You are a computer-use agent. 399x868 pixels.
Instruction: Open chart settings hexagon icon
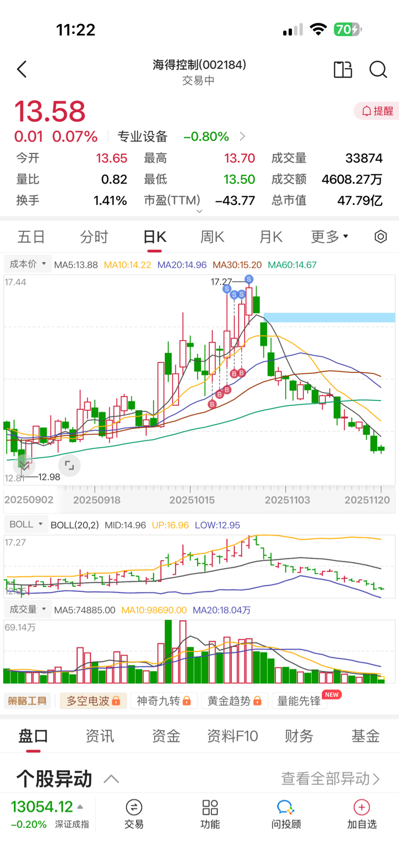pos(381,237)
